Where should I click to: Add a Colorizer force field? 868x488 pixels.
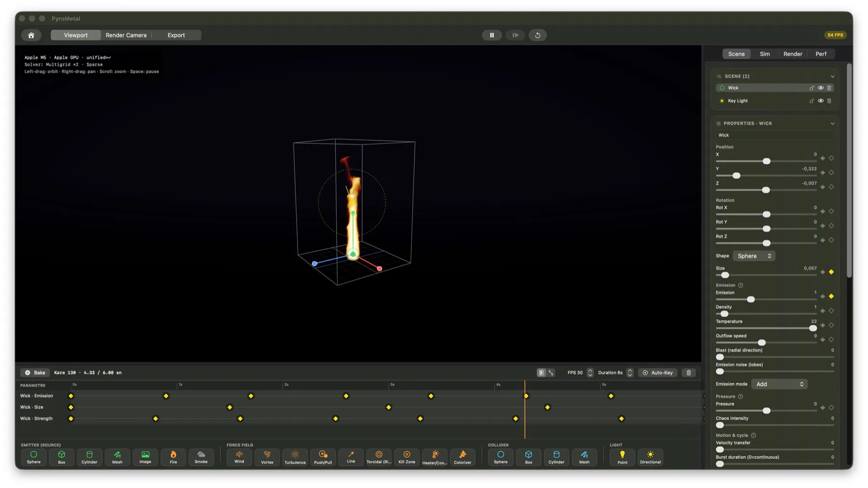tap(462, 457)
